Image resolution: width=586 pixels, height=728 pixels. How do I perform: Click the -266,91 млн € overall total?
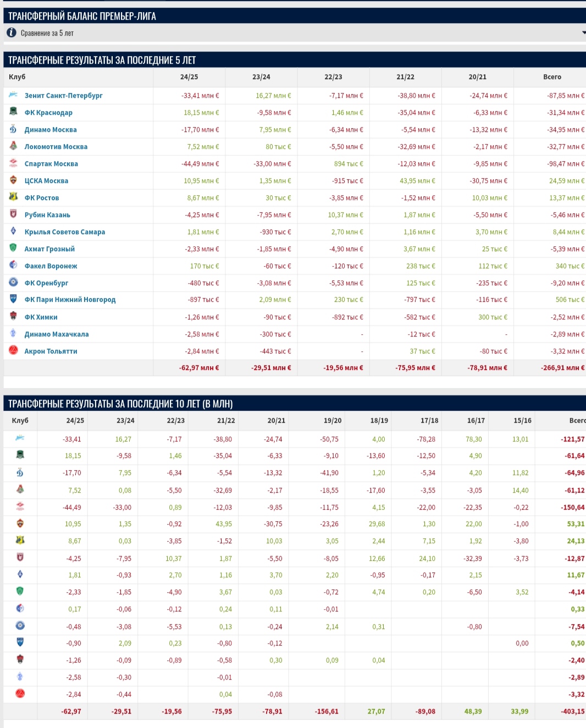[x=563, y=368]
